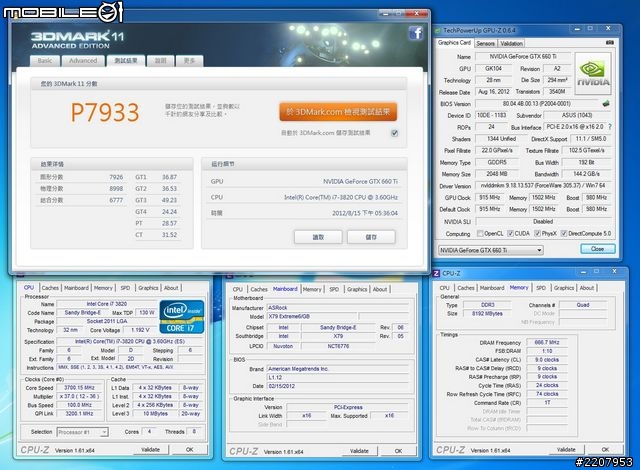
Task: Click OK in the CPU-Z memory window
Action: 605,450
